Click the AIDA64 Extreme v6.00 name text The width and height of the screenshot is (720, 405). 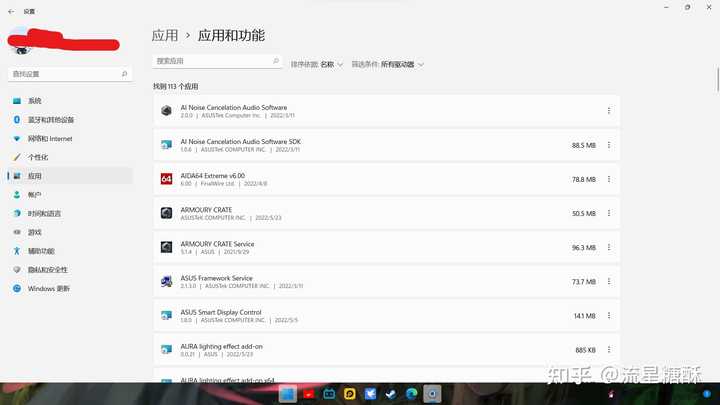(213, 175)
